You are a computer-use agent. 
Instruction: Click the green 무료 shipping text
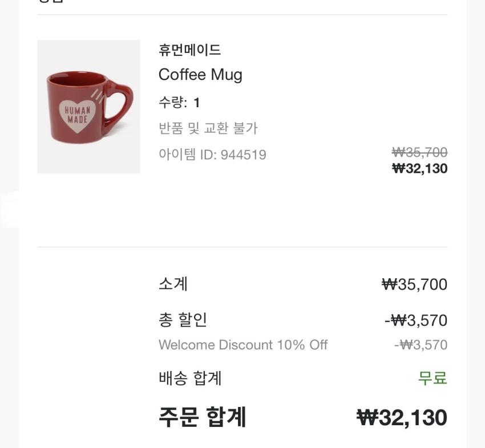433,378
